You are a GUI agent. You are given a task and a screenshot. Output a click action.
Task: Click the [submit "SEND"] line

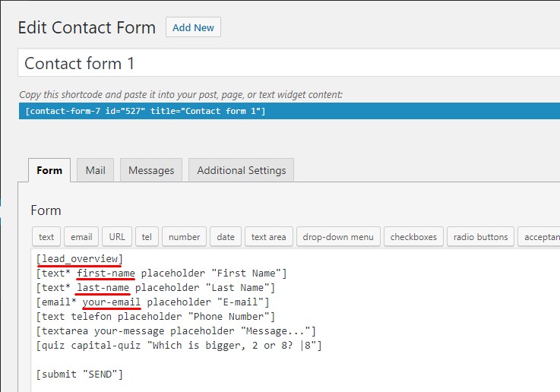[79, 375]
